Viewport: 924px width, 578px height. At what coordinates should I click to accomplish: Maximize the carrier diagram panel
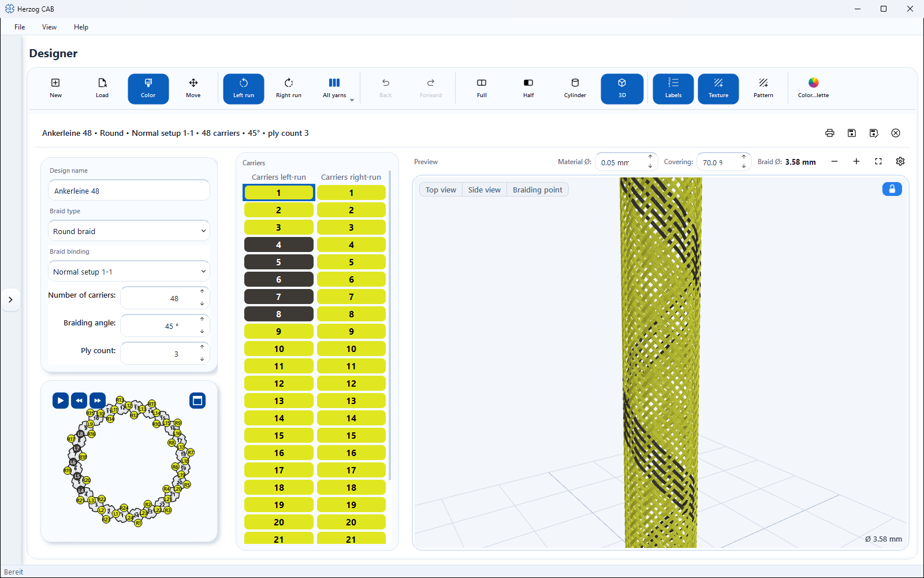click(x=198, y=401)
